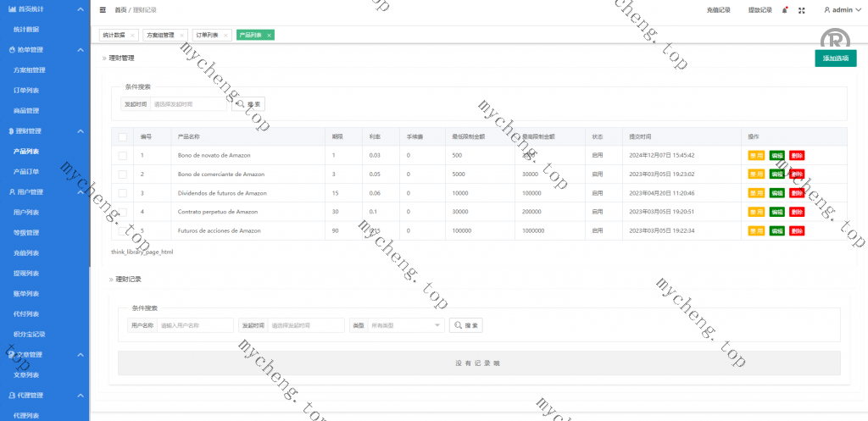This screenshot has height=421, width=868.
Task: Click the 用户名称 input field
Action: [x=195, y=325]
